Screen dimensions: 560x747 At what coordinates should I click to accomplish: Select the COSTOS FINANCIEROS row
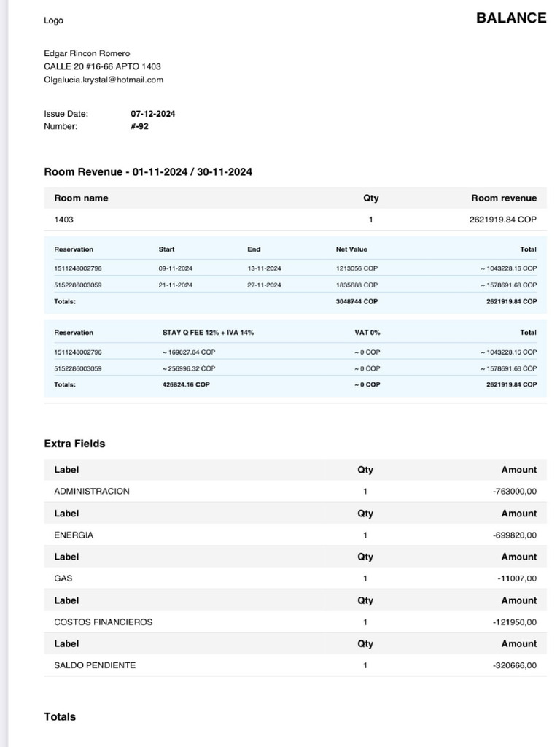(295, 622)
